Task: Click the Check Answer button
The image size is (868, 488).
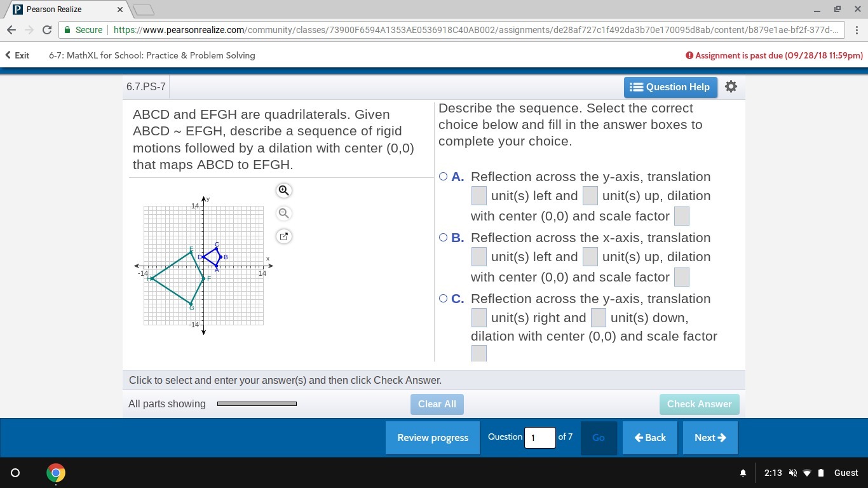Action: pyautogui.click(x=699, y=404)
